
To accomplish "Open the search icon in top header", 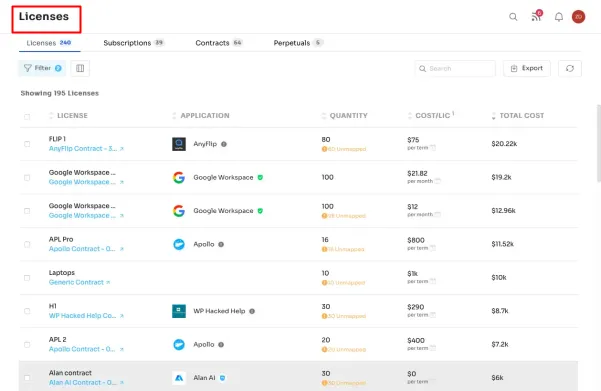I will (513, 17).
